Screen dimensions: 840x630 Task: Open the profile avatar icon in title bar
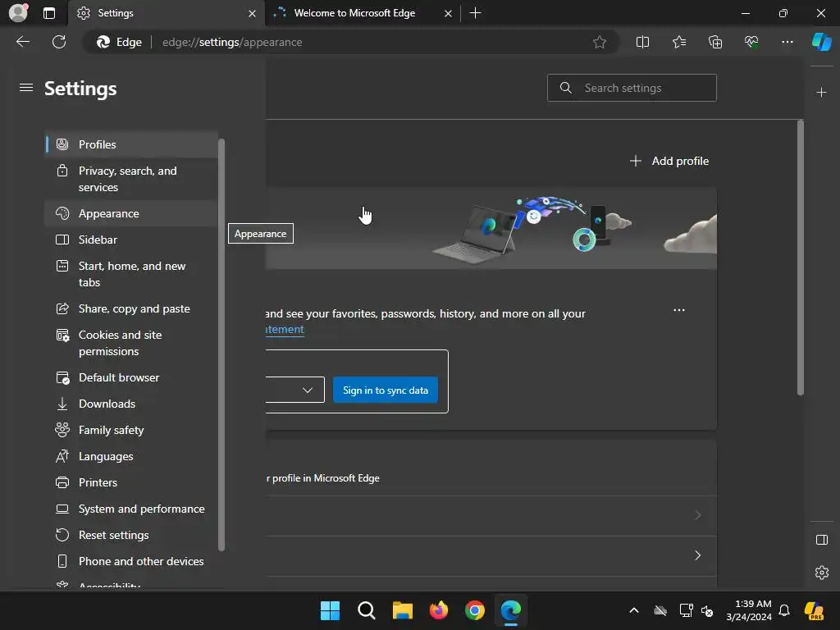pos(18,12)
